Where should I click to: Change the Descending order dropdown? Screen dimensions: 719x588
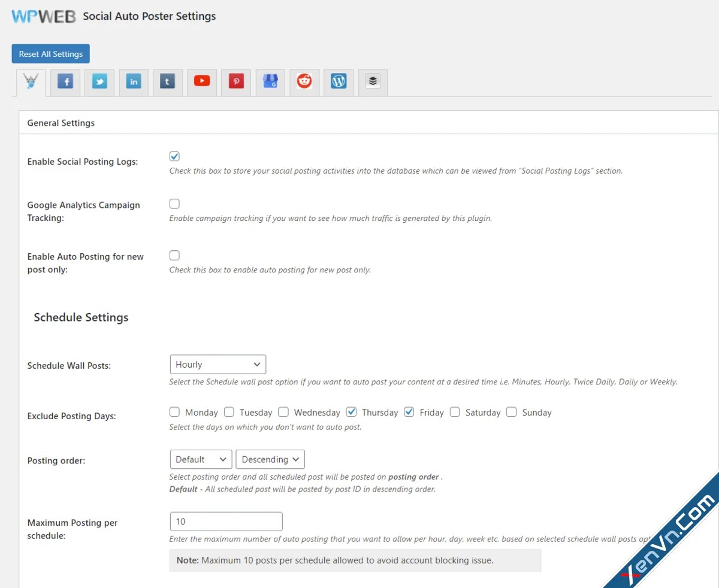(270, 459)
